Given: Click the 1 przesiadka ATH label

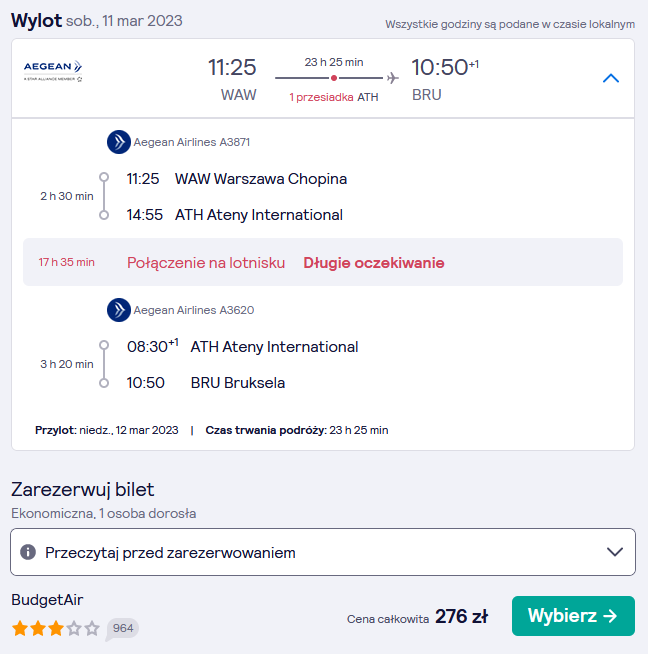Looking at the screenshot, I should point(334,97).
